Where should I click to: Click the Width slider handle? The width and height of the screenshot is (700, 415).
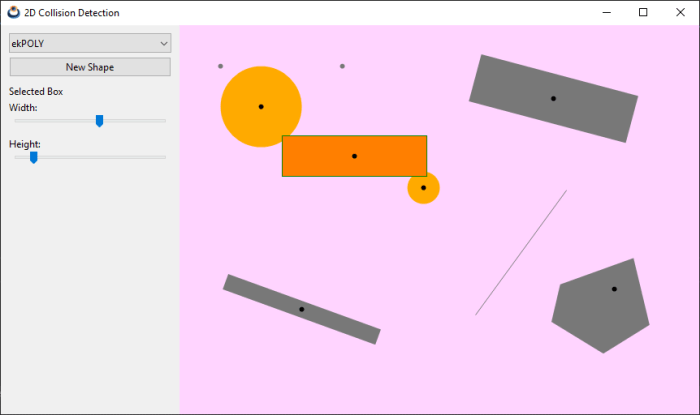(99, 121)
